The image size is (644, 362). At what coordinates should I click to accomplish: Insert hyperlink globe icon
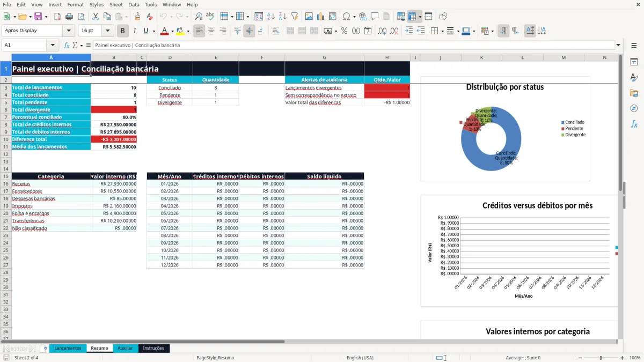tap(363, 17)
